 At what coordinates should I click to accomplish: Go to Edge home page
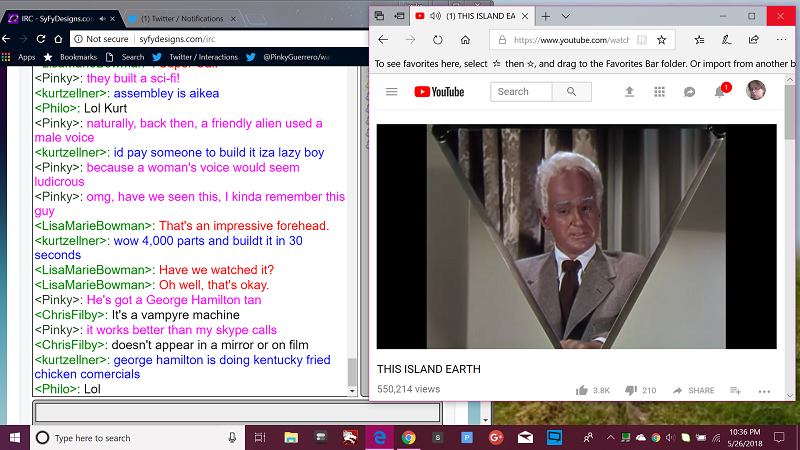click(465, 40)
